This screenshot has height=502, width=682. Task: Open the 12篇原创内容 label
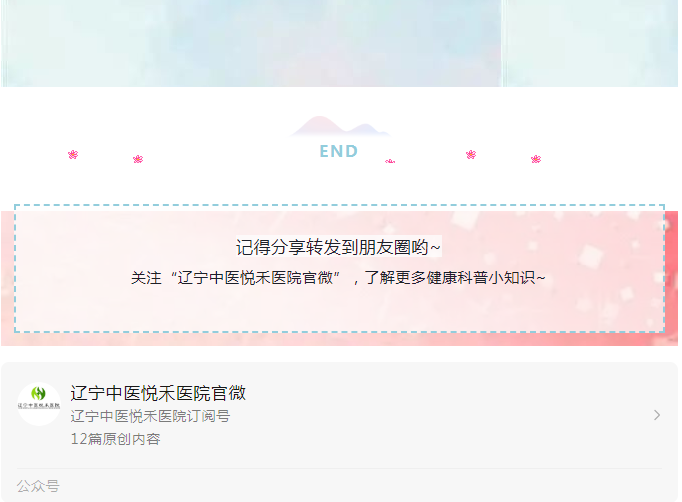pos(116,439)
